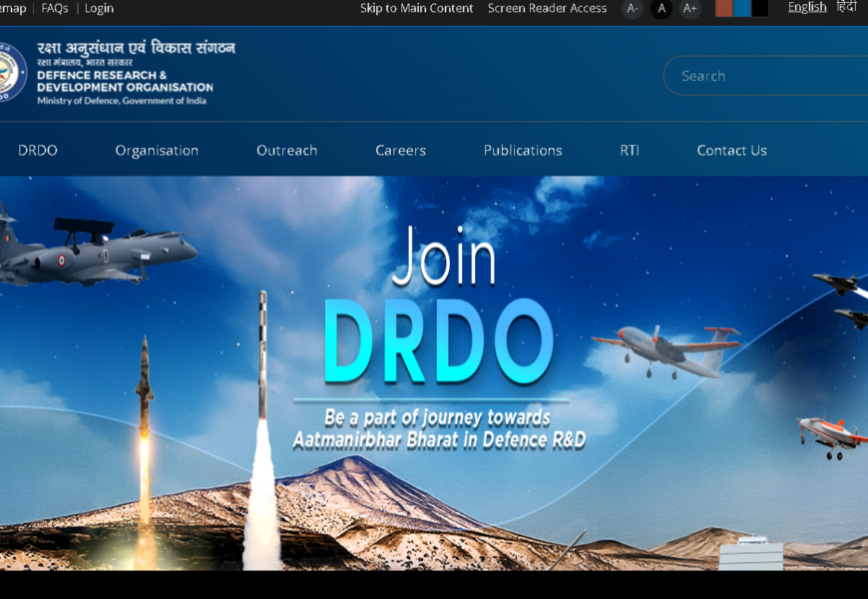Select the blue color theme swatch
Image resolution: width=868 pixels, height=599 pixels.
coord(741,8)
